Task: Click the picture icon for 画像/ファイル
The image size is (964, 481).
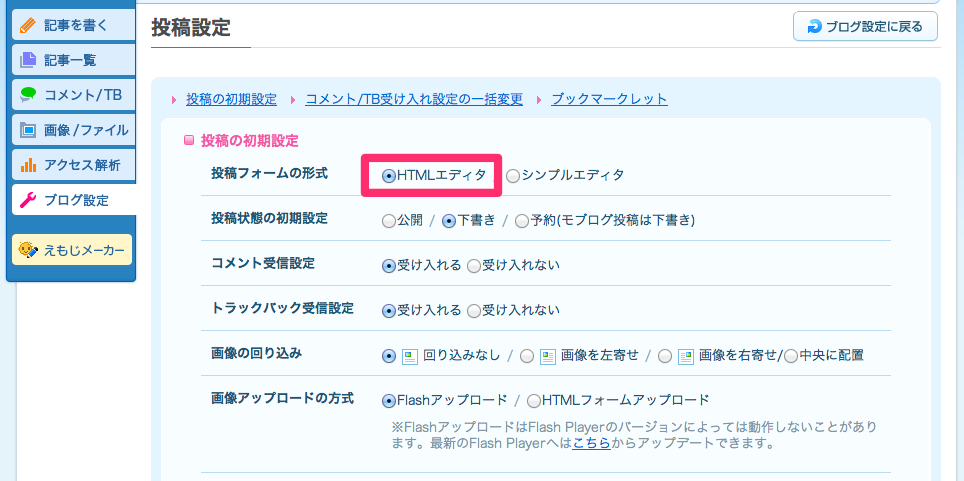Action: pyautogui.click(x=28, y=130)
